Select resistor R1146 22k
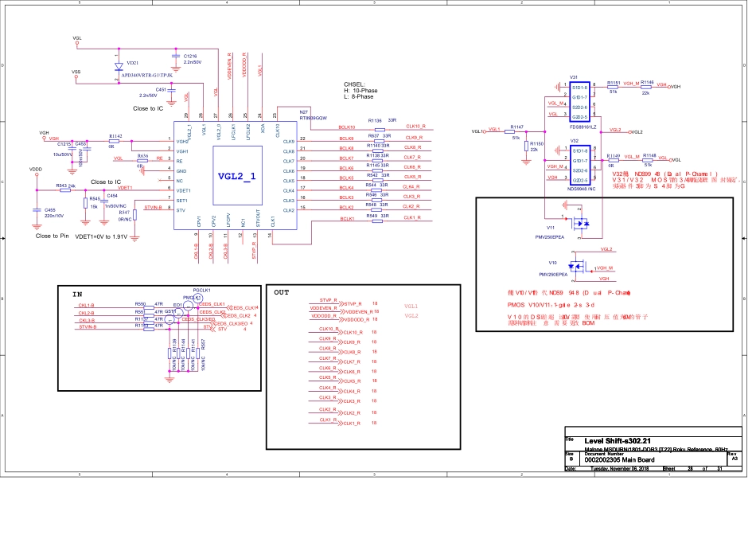This screenshot has width=756, height=535. pos(646,88)
